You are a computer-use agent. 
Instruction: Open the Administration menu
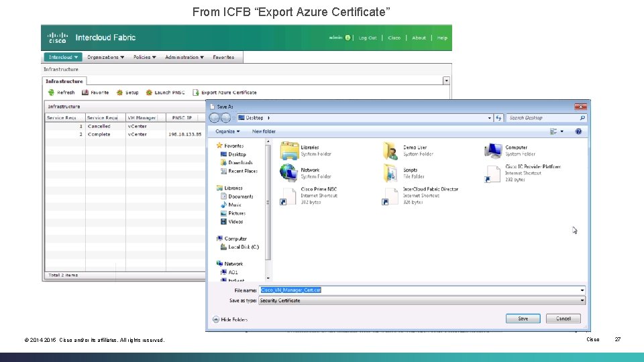(x=184, y=57)
